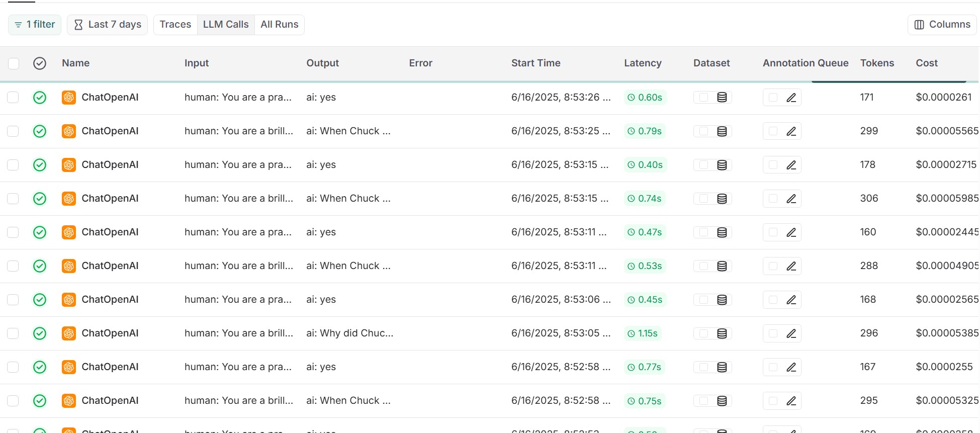
Task: Click the Start Time column header
Action: 536,63
